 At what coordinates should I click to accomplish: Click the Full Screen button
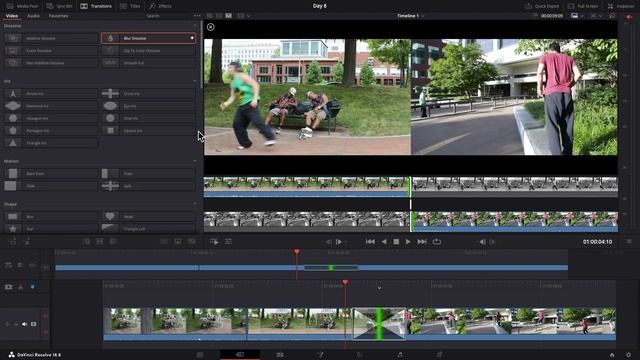pos(583,6)
